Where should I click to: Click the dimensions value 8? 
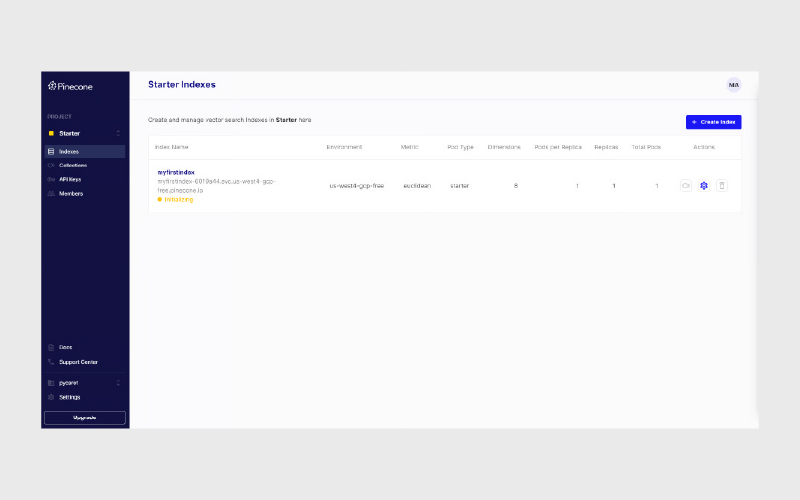coord(515,186)
